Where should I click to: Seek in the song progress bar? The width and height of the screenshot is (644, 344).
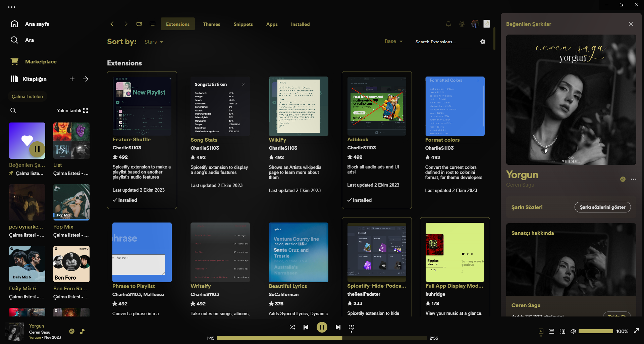[x=322, y=338]
